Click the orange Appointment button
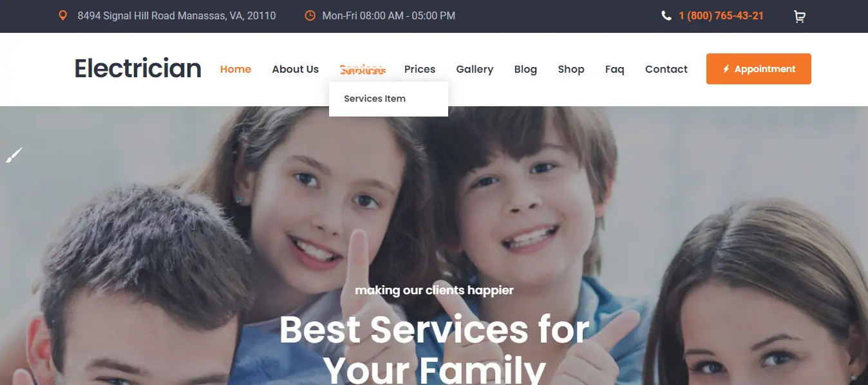The height and width of the screenshot is (385, 868). coord(759,69)
